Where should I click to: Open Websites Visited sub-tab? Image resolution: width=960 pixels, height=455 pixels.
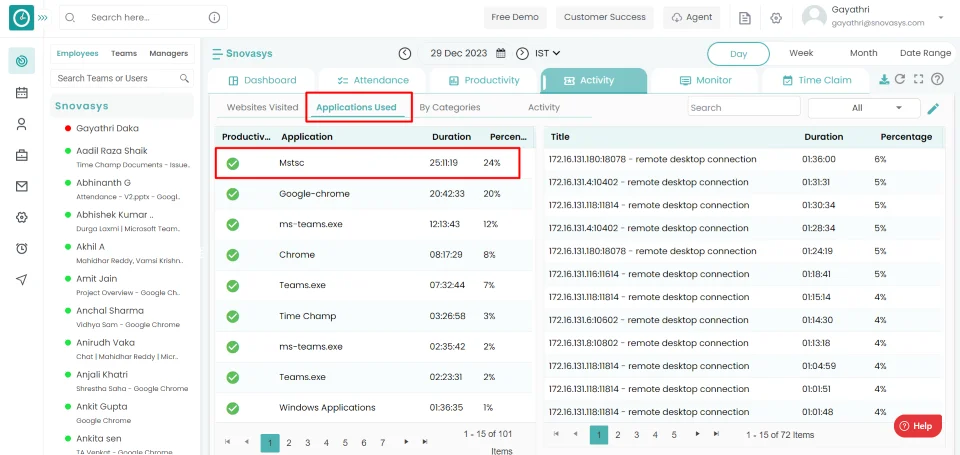point(262,107)
